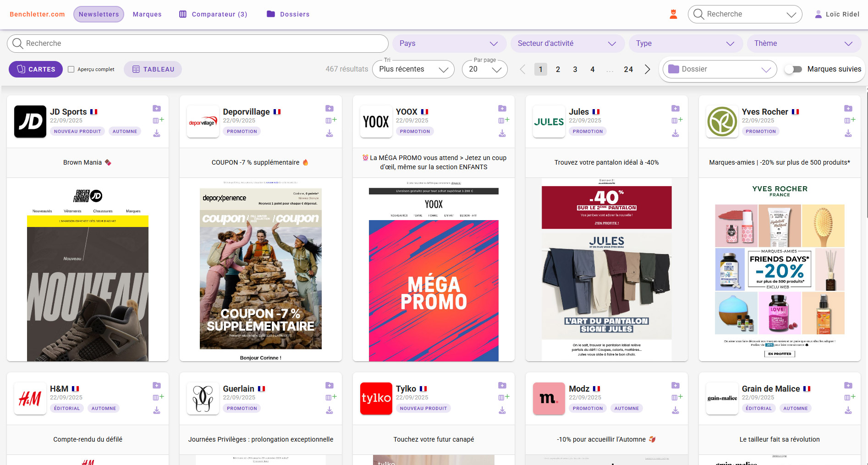Add Jules newsletter to a folder
Viewport: 868px width, 465px height.
pyautogui.click(x=676, y=109)
